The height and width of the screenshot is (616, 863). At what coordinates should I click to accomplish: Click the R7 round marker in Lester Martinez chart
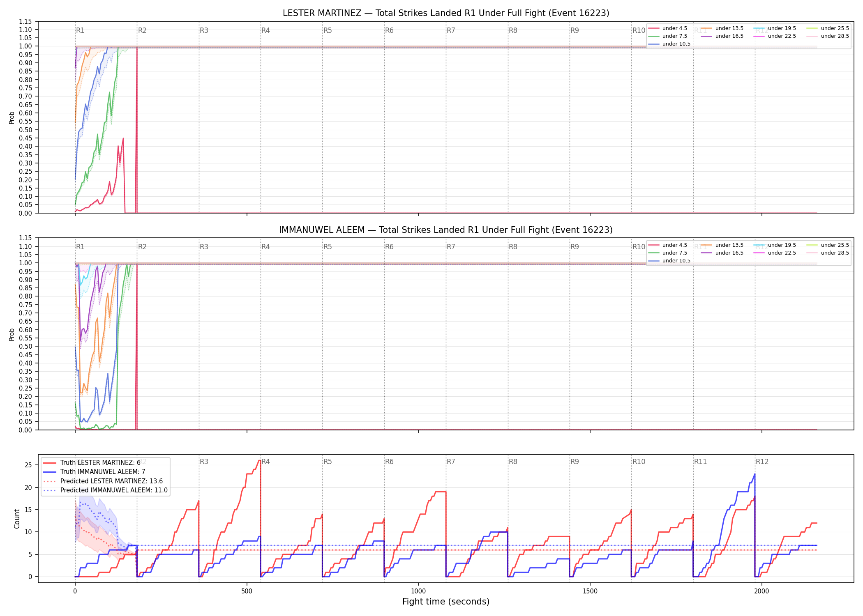(x=451, y=30)
